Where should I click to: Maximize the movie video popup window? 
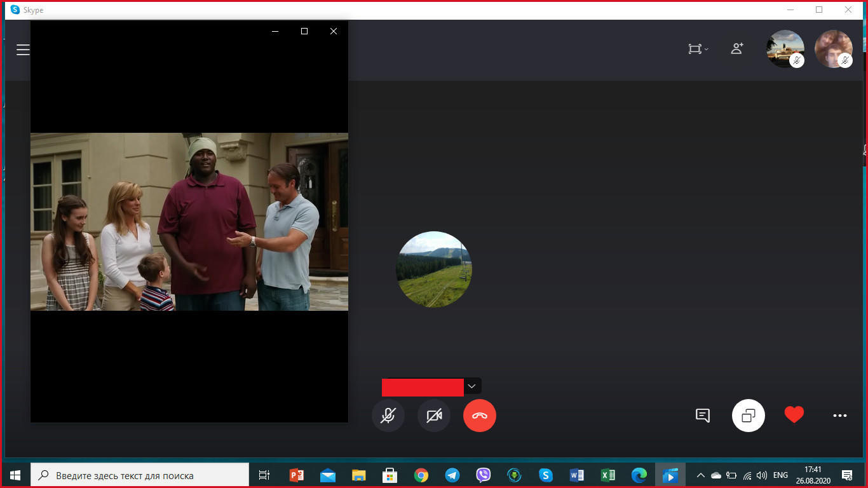[304, 31]
